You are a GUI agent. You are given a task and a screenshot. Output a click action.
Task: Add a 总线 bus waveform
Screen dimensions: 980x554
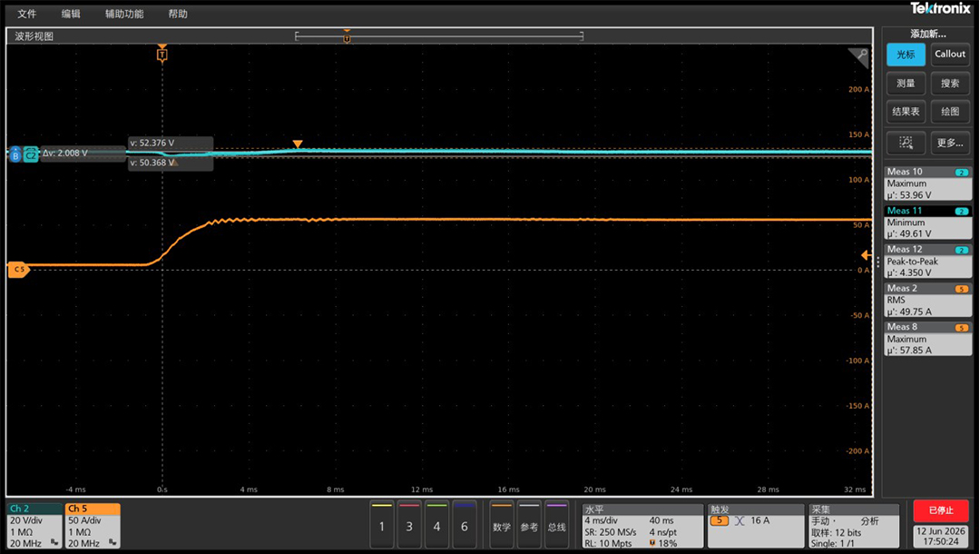click(x=557, y=525)
